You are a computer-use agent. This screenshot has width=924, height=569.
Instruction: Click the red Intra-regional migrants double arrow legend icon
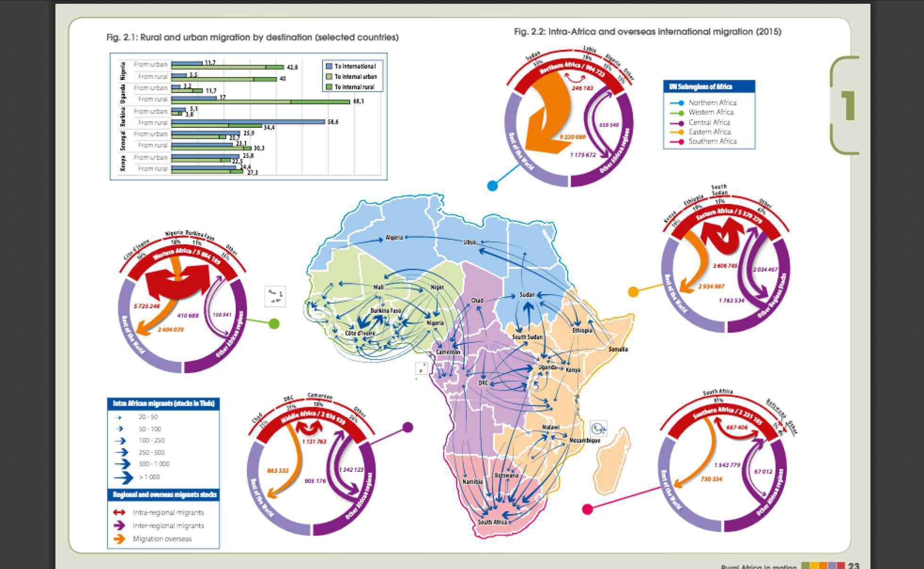[x=119, y=512]
